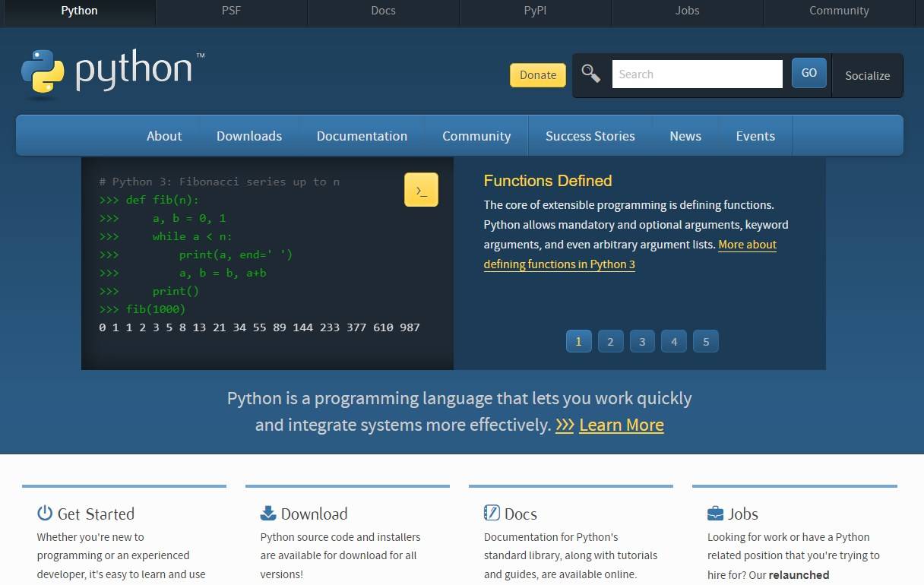Image resolution: width=924 pixels, height=585 pixels.
Task: Click the magnifying glass search icon
Action: click(590, 74)
